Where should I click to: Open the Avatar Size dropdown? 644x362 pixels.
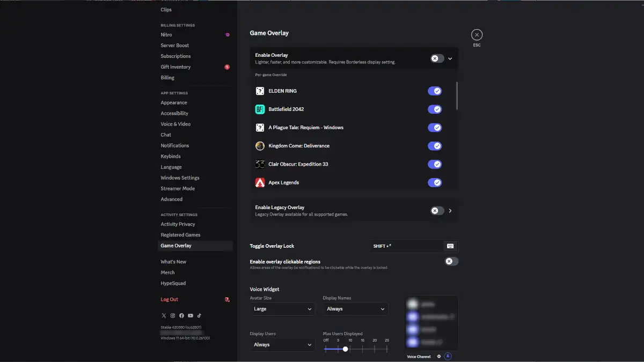tap(283, 309)
